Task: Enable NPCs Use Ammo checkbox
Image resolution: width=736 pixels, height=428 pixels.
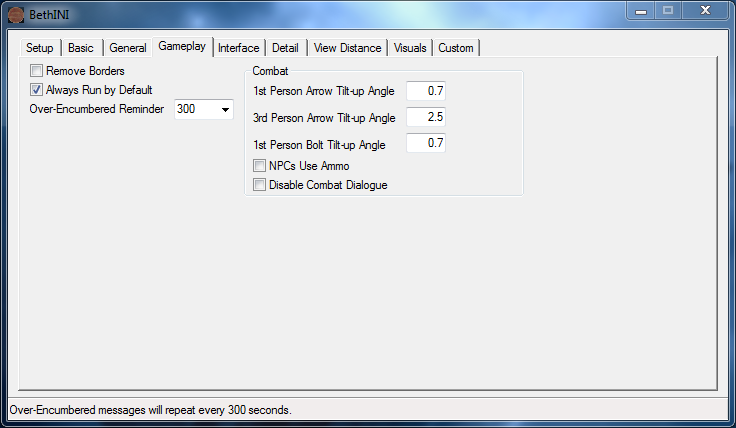Action: [x=259, y=166]
